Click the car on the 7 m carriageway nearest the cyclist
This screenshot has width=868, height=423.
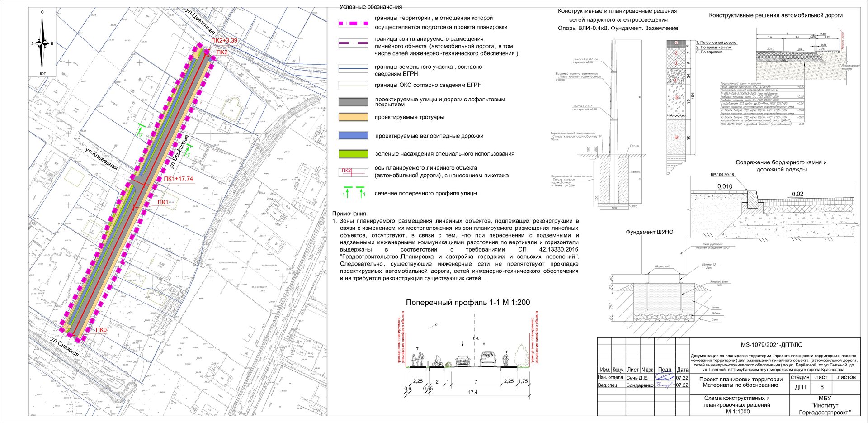point(462,361)
